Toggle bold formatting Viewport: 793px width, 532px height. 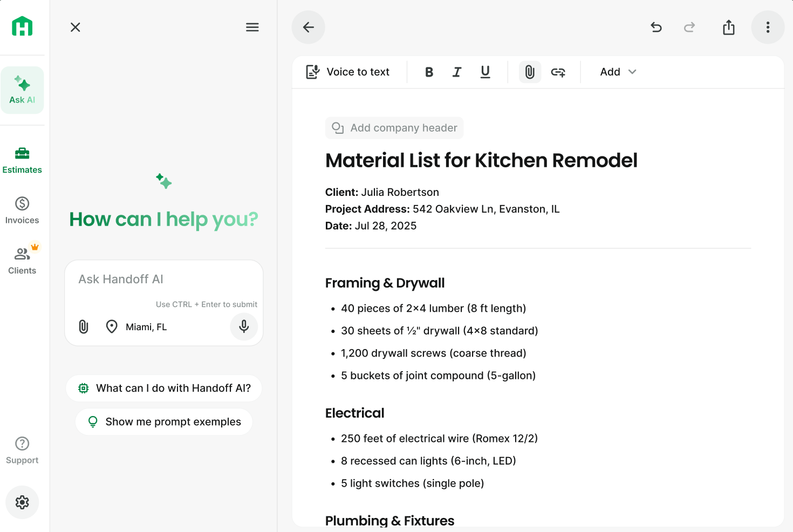(429, 72)
